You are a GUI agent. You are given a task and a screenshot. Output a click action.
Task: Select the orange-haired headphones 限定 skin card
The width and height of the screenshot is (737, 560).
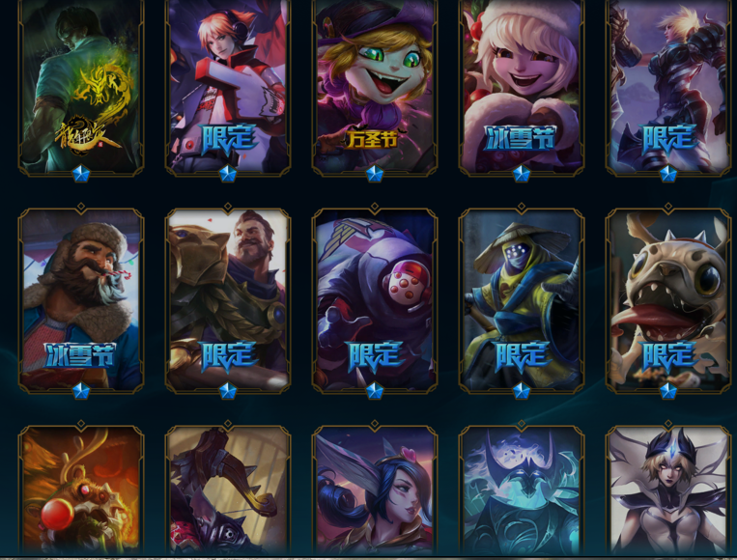click(228, 86)
